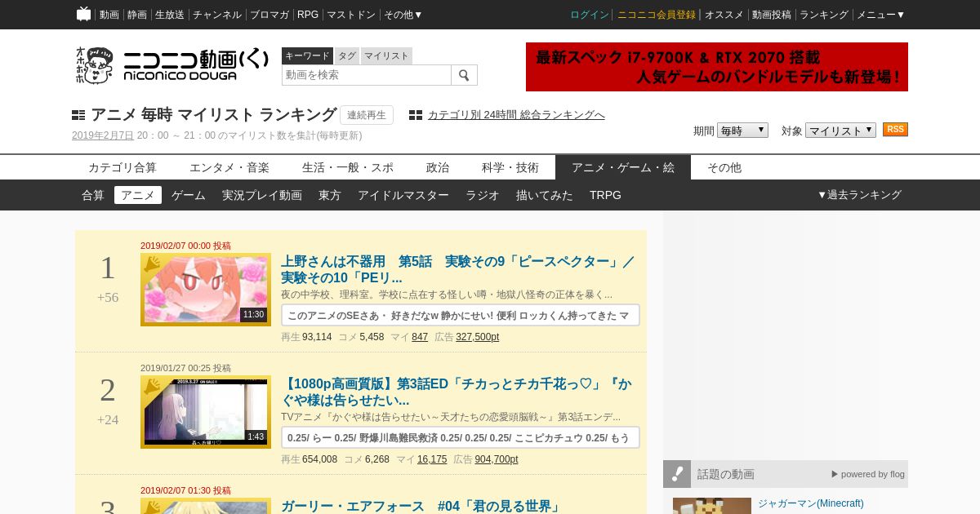Open ジャガーマン(Minecraft) link in sidebar
980x514 pixels.
click(811, 503)
